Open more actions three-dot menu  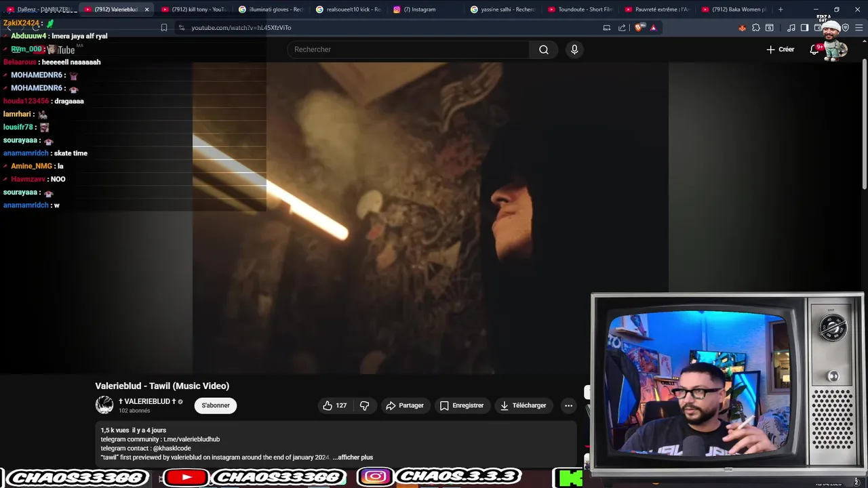[568, 405]
